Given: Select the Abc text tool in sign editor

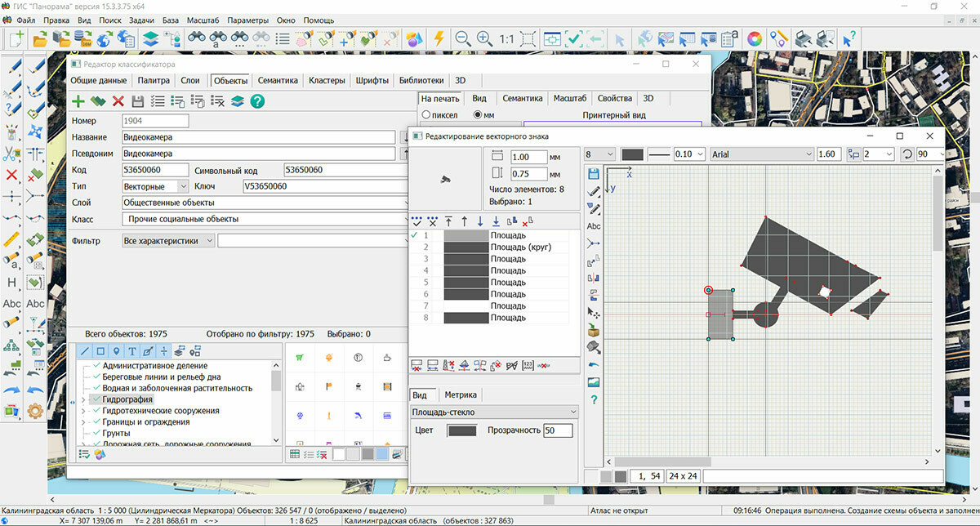Looking at the screenshot, I should (x=594, y=226).
